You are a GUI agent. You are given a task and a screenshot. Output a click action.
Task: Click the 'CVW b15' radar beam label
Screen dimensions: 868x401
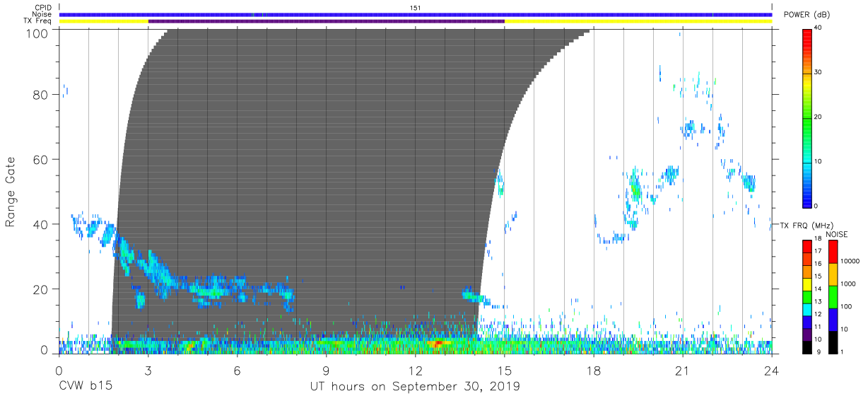(x=86, y=387)
